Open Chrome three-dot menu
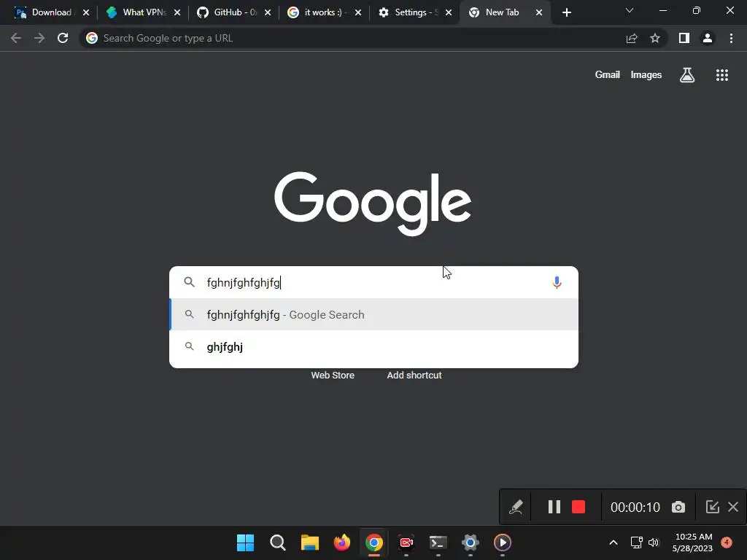The image size is (747, 560). tap(731, 38)
